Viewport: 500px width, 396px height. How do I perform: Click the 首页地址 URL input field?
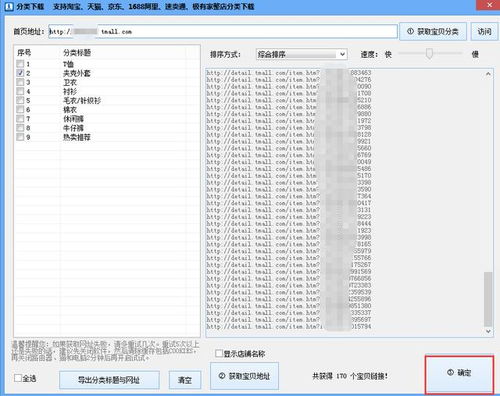(223, 32)
